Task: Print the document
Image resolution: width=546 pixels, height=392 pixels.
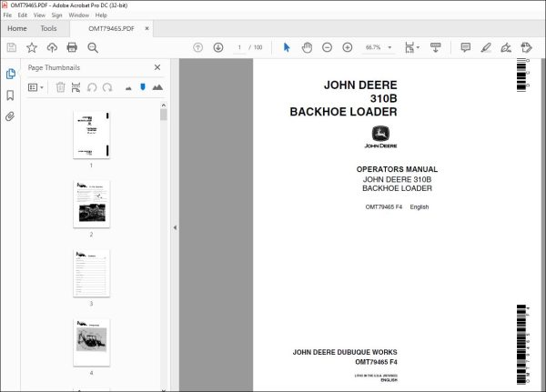Action: click(72, 47)
